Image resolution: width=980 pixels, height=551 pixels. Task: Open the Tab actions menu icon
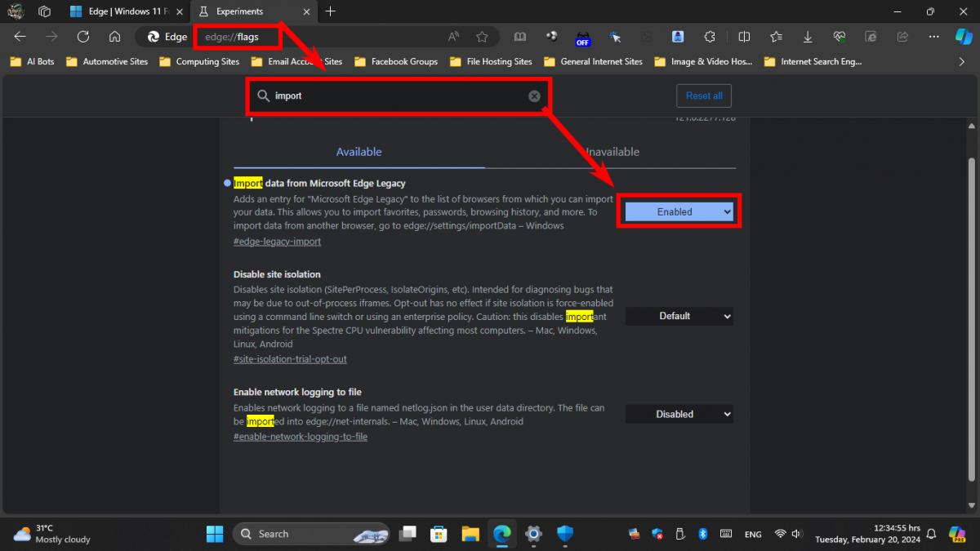point(44,11)
